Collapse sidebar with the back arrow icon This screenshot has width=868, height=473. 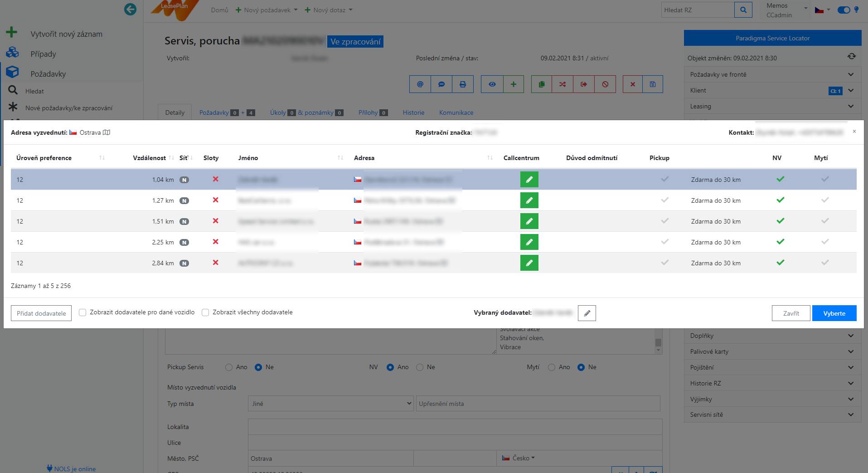pos(130,9)
